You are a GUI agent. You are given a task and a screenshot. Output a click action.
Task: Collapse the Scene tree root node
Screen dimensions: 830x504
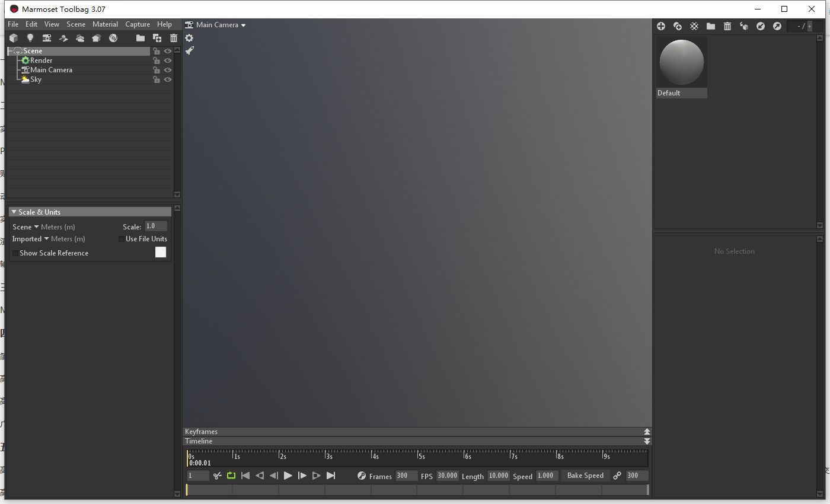[x=10, y=51]
